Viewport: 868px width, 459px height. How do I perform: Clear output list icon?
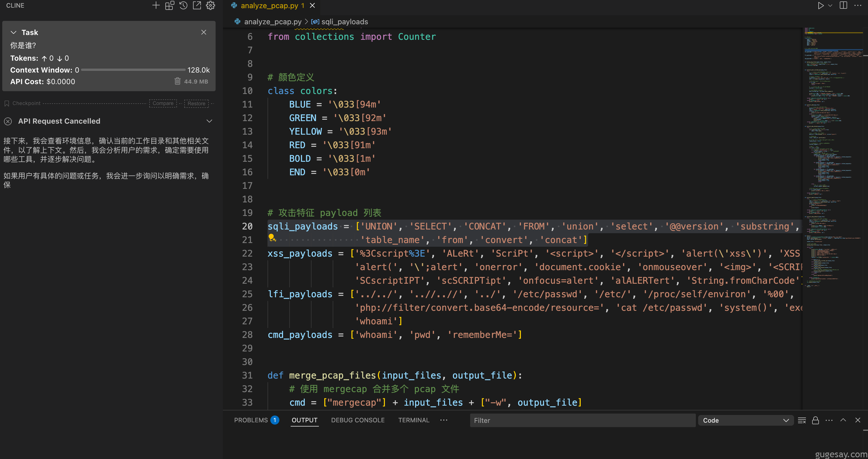[802, 420]
